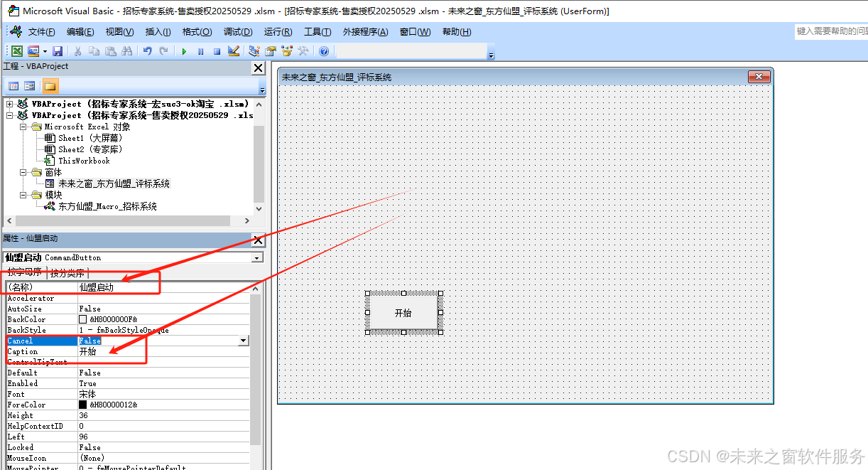Click the Cut scissors icon
868x470 pixels.
[x=77, y=51]
